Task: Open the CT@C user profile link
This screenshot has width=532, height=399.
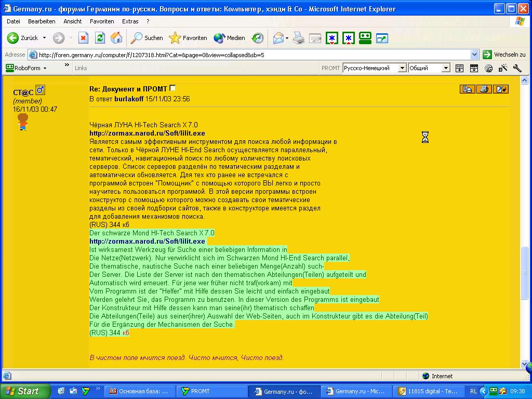Action: click(23, 92)
